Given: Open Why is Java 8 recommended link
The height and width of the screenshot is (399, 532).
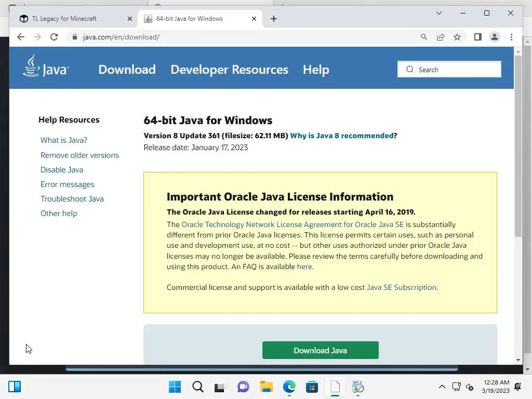Looking at the screenshot, I should [342, 136].
